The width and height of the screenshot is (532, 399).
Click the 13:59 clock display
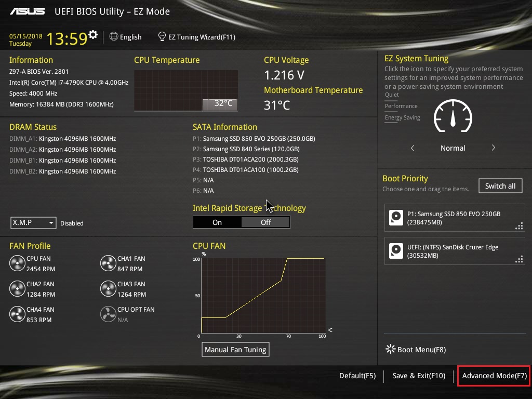pyautogui.click(x=67, y=38)
